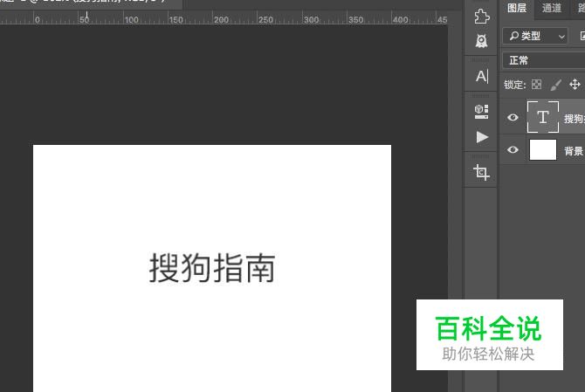
Task: Select the 背景 layer name
Action: 574,151
